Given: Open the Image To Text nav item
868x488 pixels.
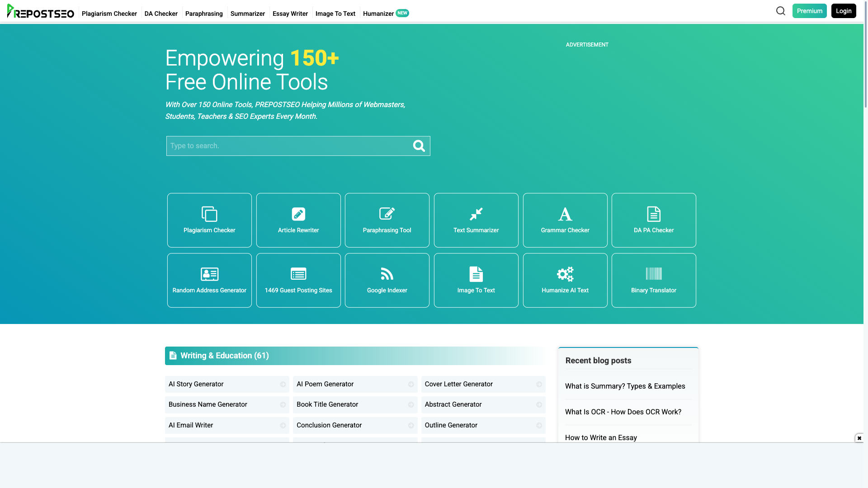Looking at the screenshot, I should pos(335,14).
